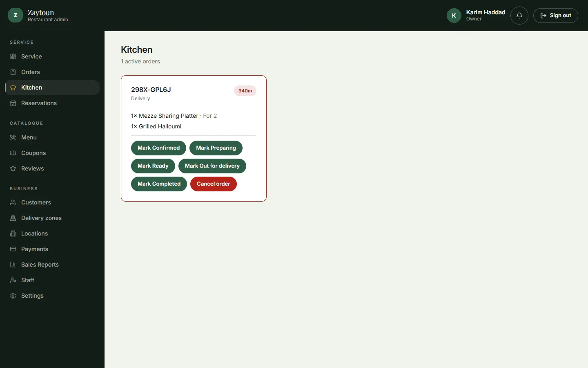Click the Kitchen chef hat icon
The height and width of the screenshot is (368, 588).
tap(13, 88)
